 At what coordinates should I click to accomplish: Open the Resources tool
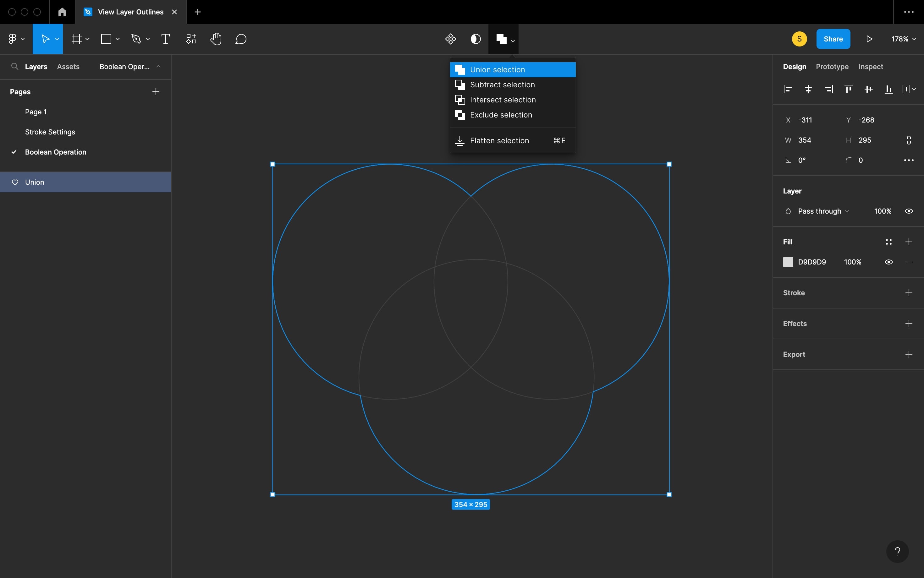point(191,39)
